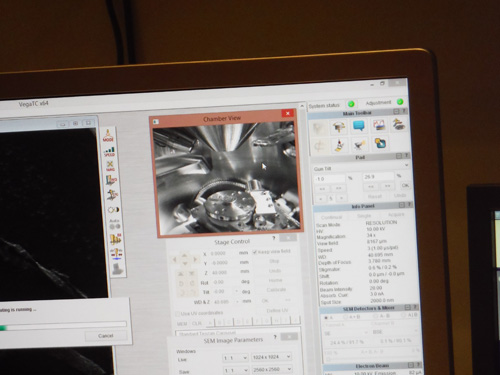This screenshot has height=375, width=500.
Task: Toggle the Keep view field checkbox
Action: click(255, 252)
